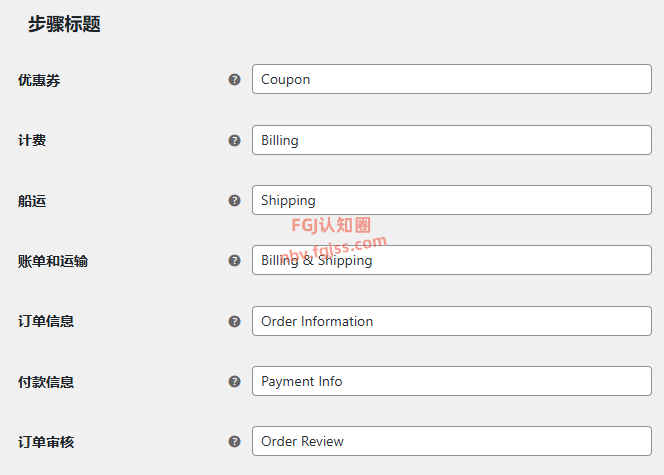Click the 优惠券 field label

(x=39, y=80)
